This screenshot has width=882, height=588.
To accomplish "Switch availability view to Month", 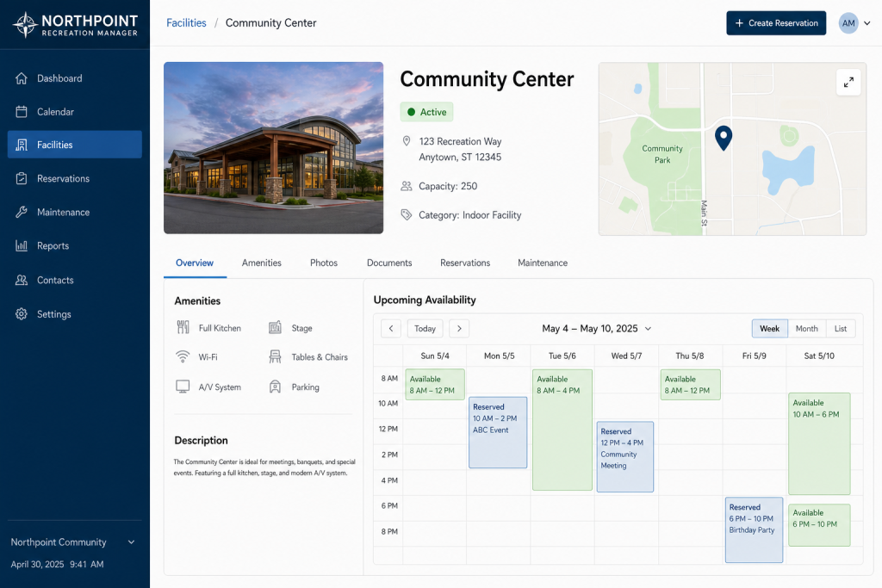I will tap(806, 329).
